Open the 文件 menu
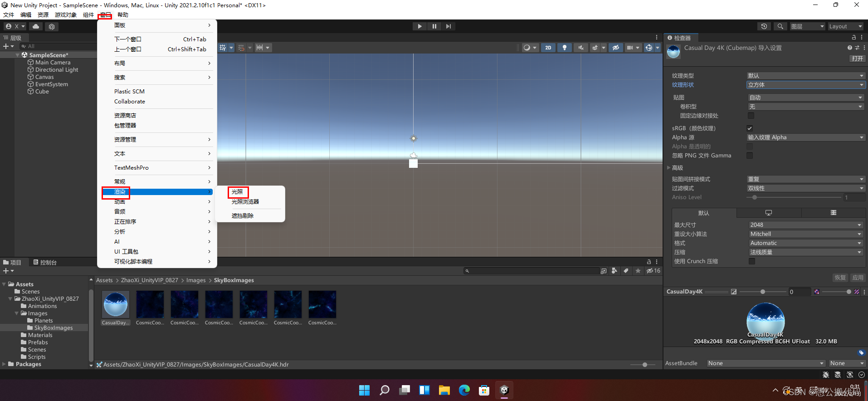The height and width of the screenshot is (401, 868). coord(9,15)
